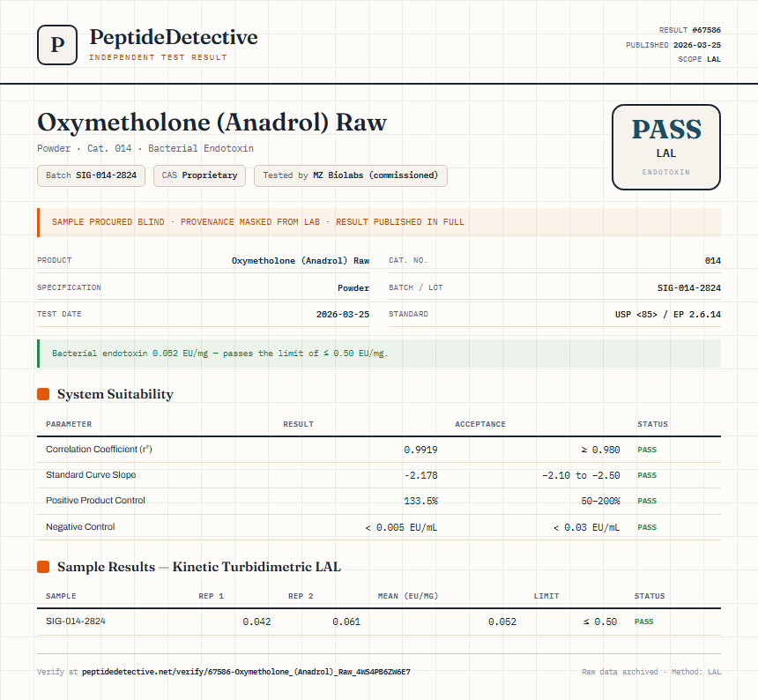Click the Sample Procured Blind banner

[x=379, y=222]
